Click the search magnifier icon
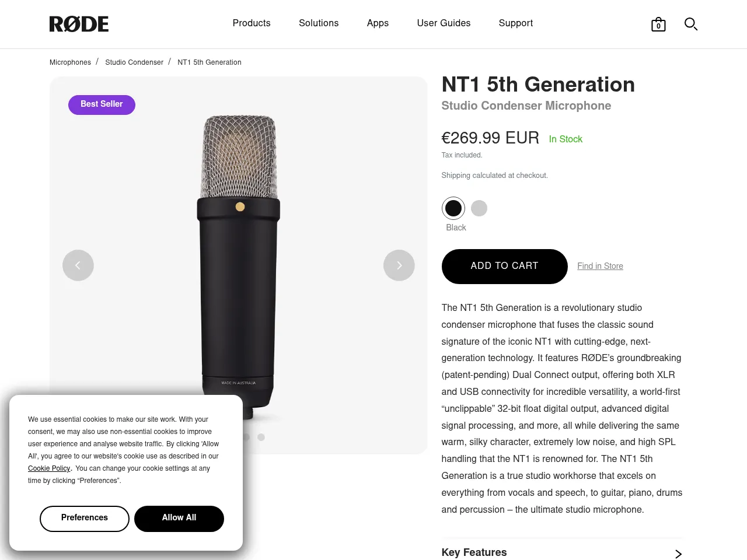 691,24
